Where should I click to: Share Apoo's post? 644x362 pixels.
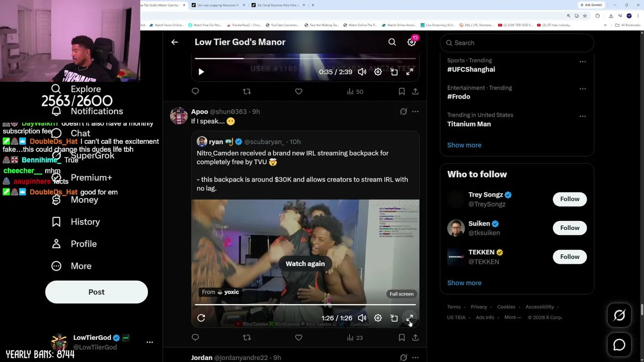(415, 337)
